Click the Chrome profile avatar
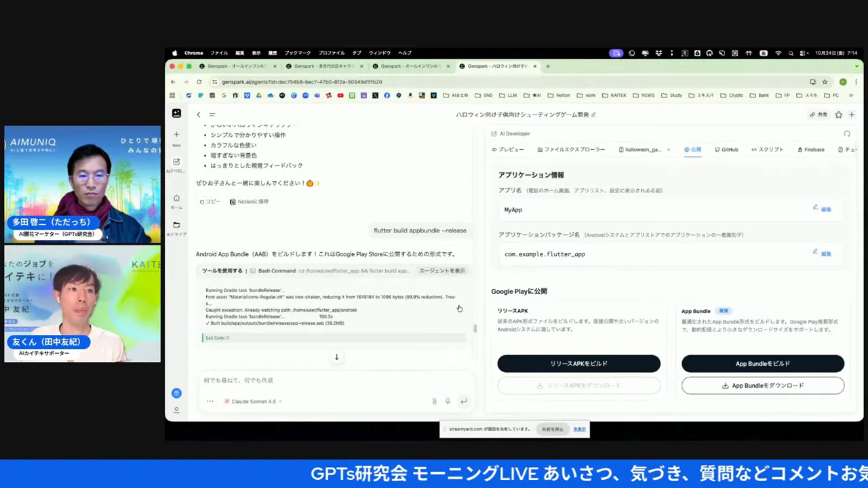 (x=843, y=82)
